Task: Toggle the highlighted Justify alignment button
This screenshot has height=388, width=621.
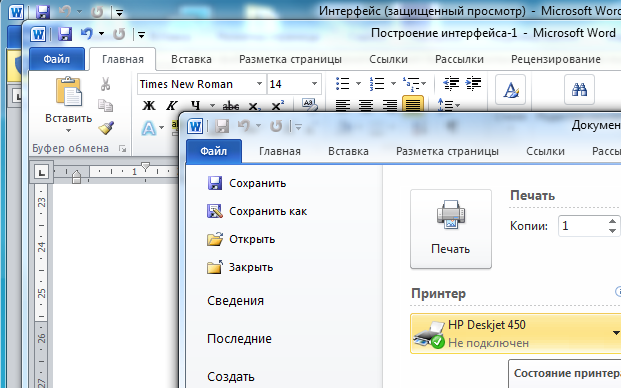Action: pyautogui.click(x=413, y=104)
